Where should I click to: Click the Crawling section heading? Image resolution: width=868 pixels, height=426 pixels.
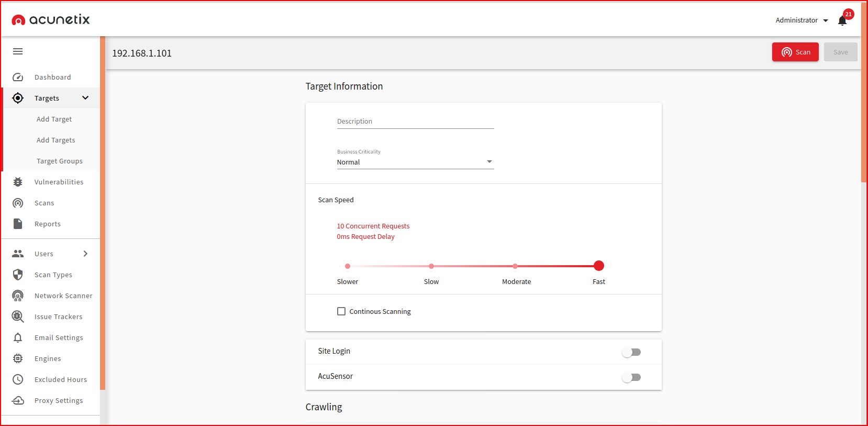[x=324, y=407]
